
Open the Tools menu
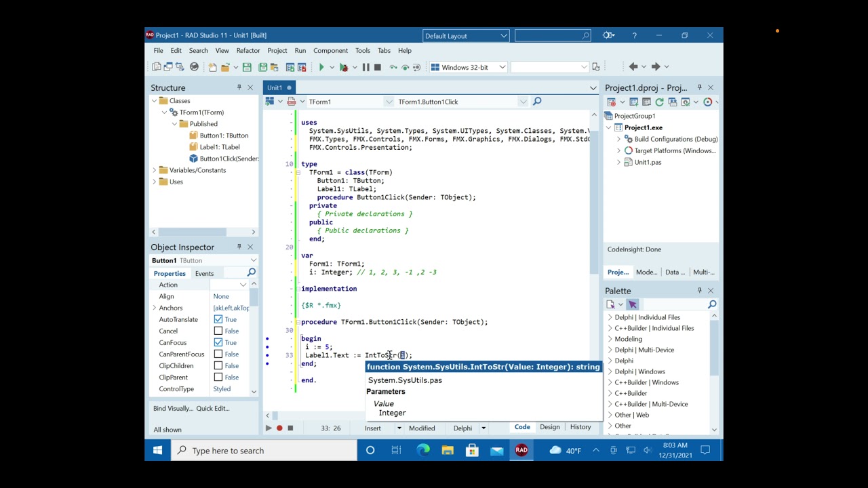click(363, 51)
